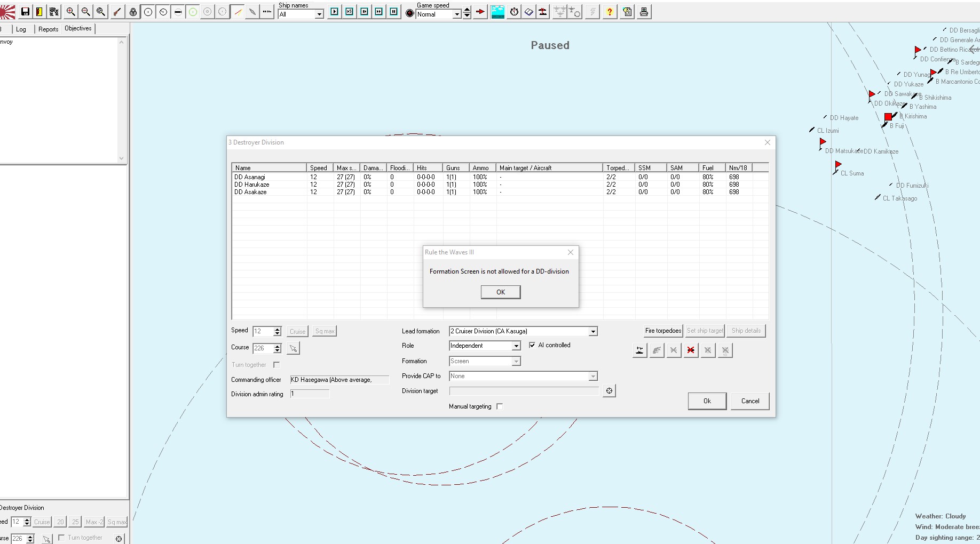Open the Ship names dropdown
This screenshot has height=544, width=980.
(319, 14)
